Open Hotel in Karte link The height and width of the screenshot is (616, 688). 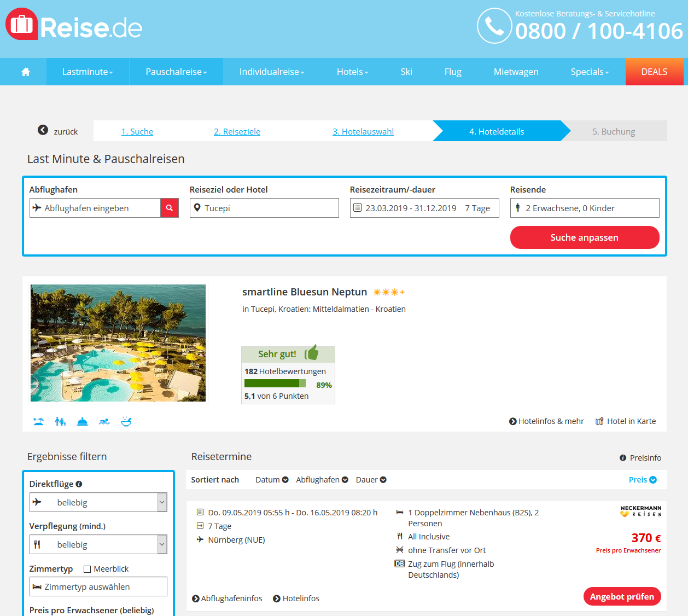pos(631,421)
